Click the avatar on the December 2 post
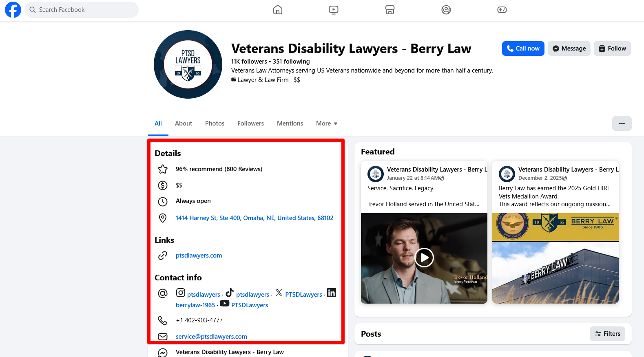 pyautogui.click(x=507, y=174)
